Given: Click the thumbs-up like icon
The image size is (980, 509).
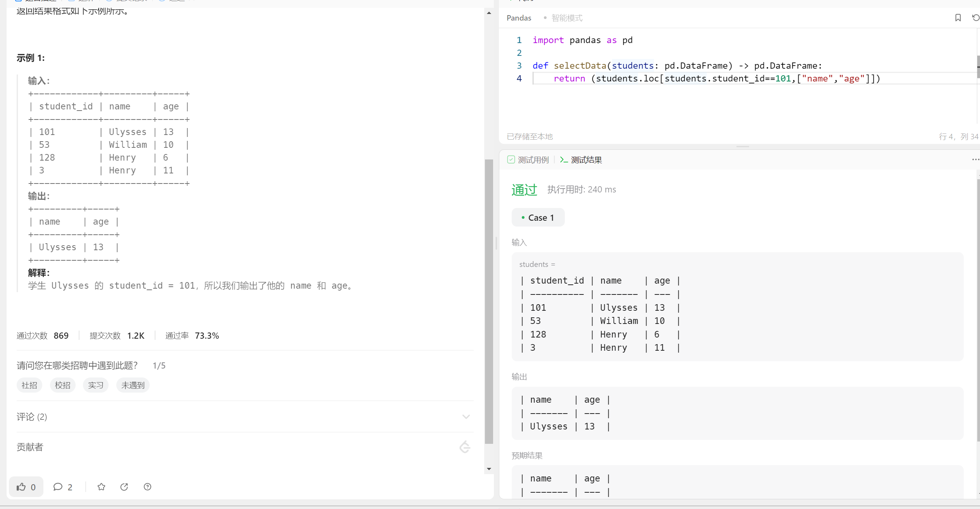Looking at the screenshot, I should [21, 487].
